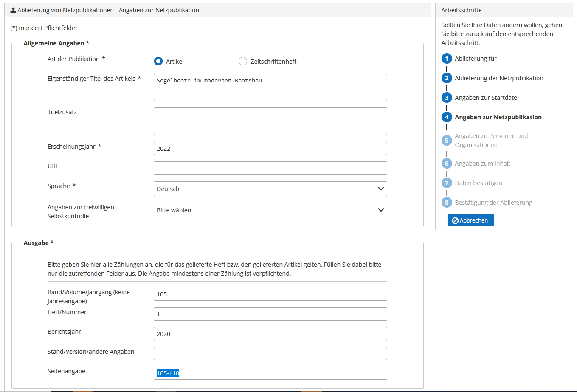The image size is (577, 392).
Task: Click the Berichtsjahr field showing 2020
Action: point(270,333)
